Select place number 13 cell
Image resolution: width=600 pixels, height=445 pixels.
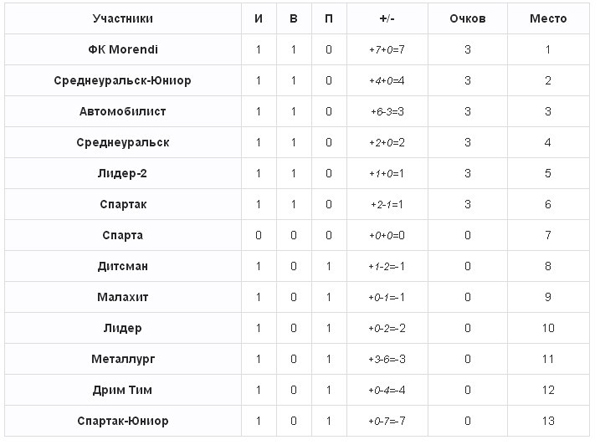click(x=548, y=421)
